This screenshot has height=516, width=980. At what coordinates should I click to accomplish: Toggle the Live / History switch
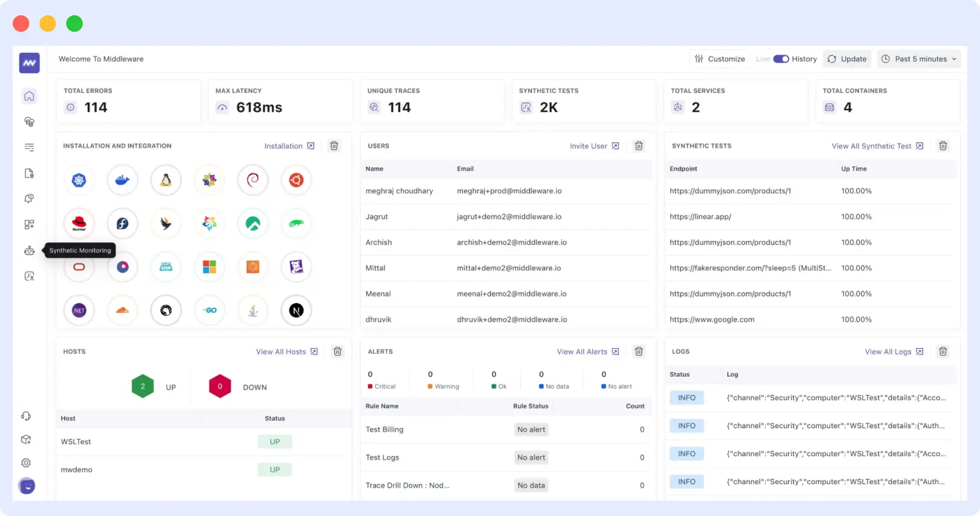(x=781, y=59)
